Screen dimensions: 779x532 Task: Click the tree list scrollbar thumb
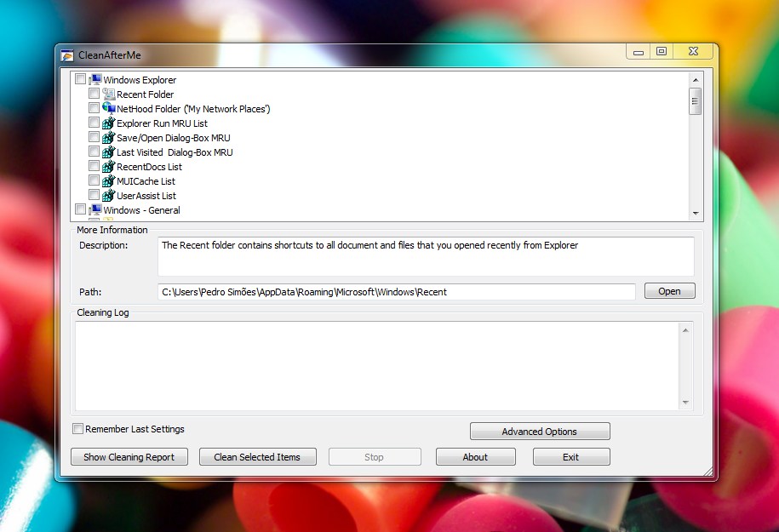[696, 101]
